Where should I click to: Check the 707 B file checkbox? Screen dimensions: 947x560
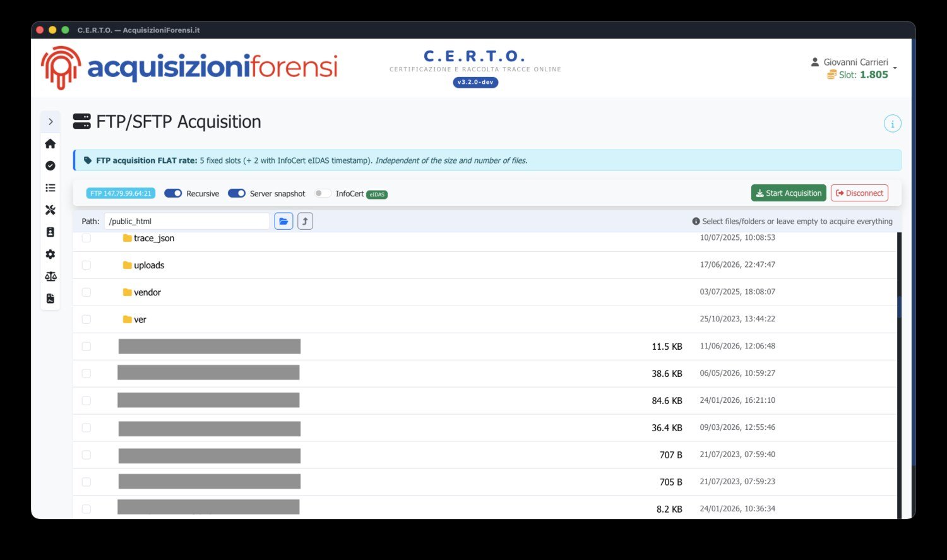tap(86, 455)
